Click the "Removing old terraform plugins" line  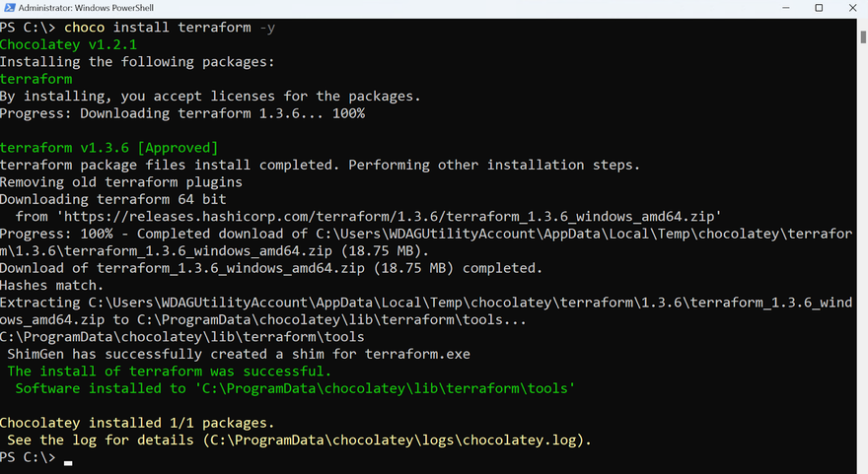[120, 182]
